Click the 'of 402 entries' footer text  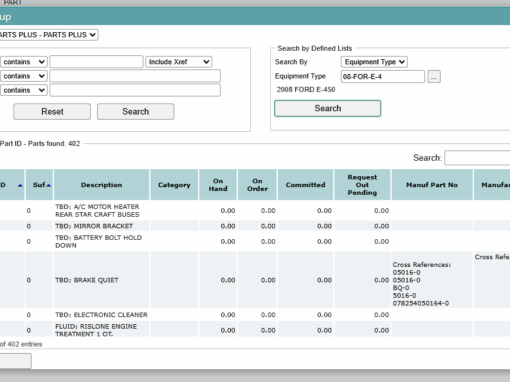tap(21, 344)
